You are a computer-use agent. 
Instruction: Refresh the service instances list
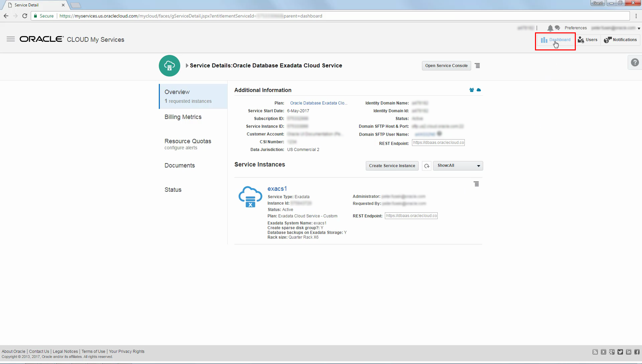click(x=427, y=166)
